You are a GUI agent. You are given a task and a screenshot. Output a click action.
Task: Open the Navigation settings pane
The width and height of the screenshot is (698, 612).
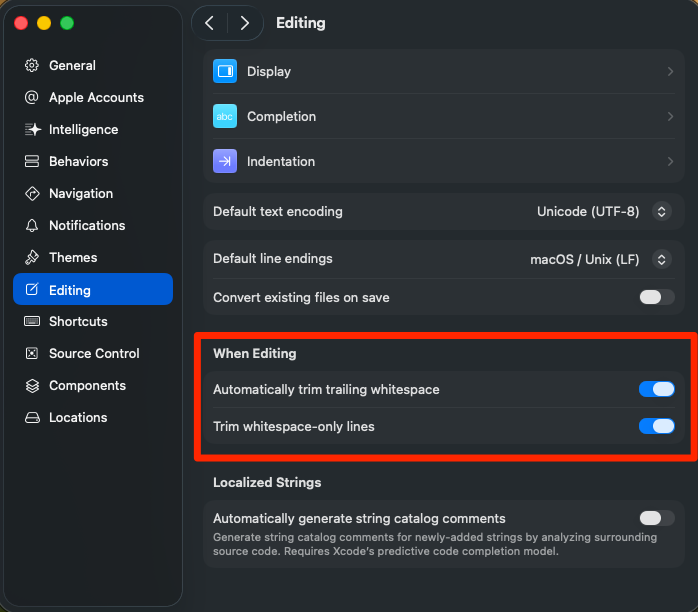80,194
